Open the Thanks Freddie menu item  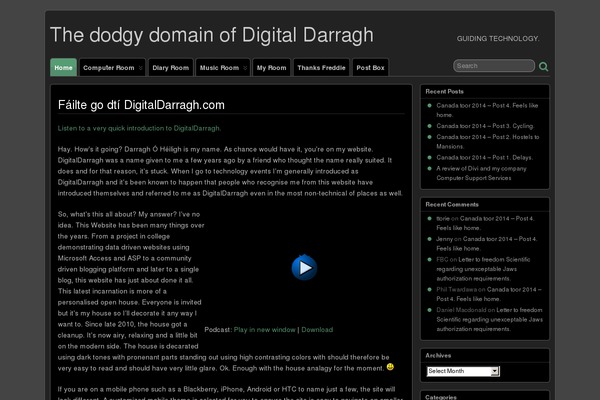click(321, 68)
